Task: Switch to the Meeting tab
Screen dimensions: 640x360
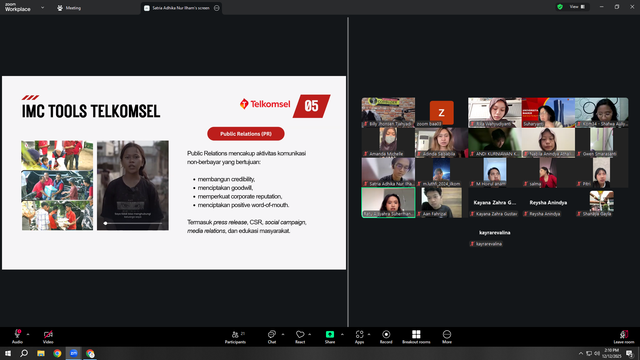Action: tap(69, 8)
